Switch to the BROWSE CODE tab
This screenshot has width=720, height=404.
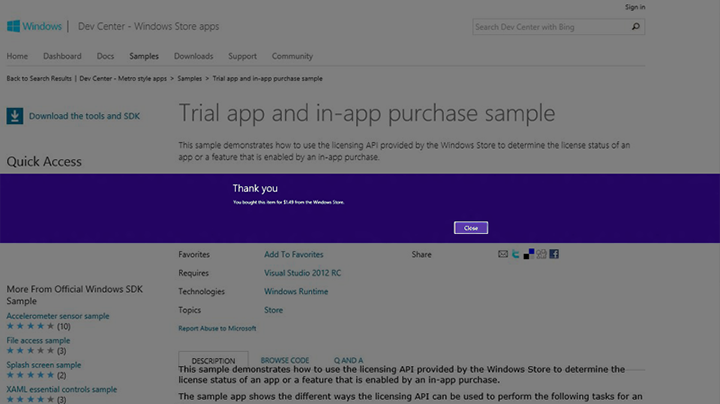click(285, 360)
